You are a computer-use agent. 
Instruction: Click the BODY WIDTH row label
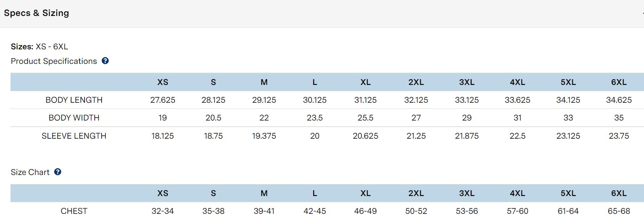coord(74,118)
